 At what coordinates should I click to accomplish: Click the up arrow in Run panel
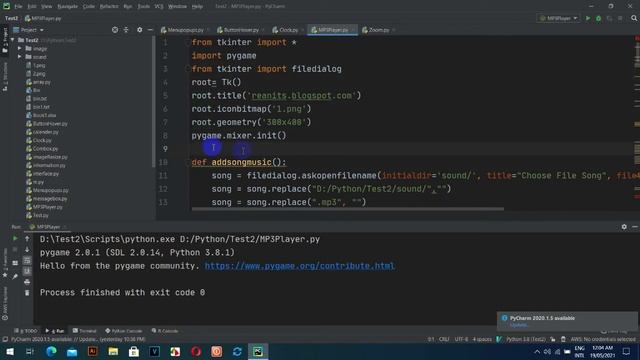tap(27, 238)
